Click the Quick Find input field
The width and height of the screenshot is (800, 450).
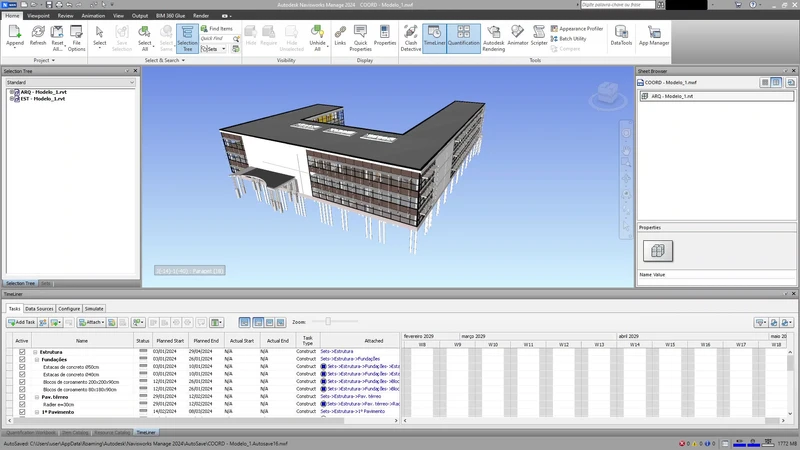(x=216, y=39)
